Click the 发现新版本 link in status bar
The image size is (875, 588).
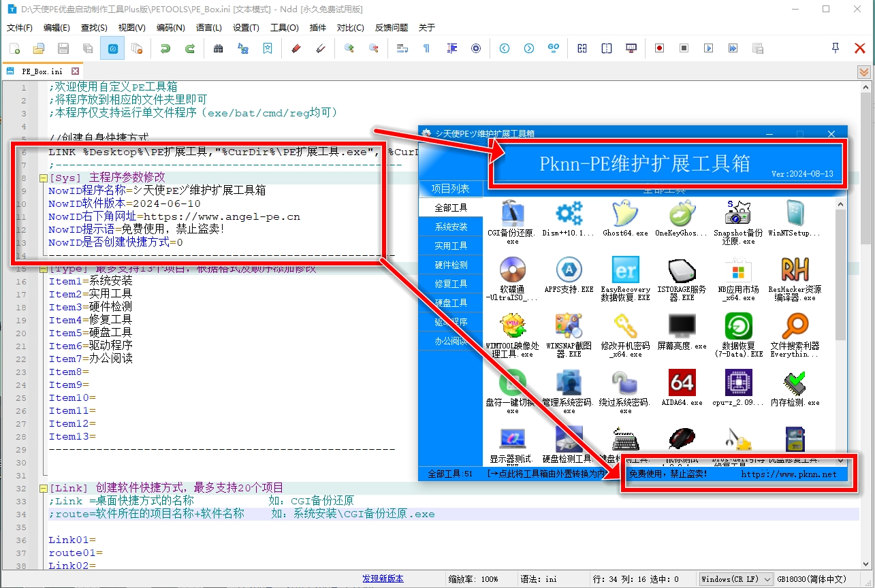coord(383,578)
